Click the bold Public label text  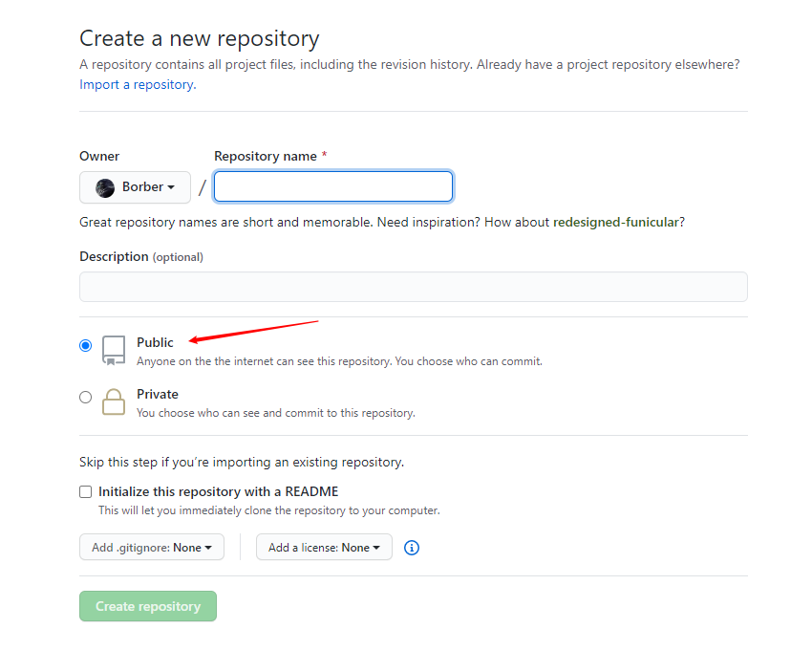click(x=155, y=342)
